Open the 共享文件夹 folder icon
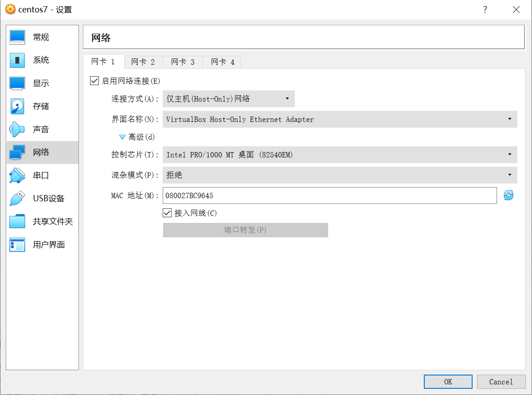The image size is (532, 395). click(17, 222)
